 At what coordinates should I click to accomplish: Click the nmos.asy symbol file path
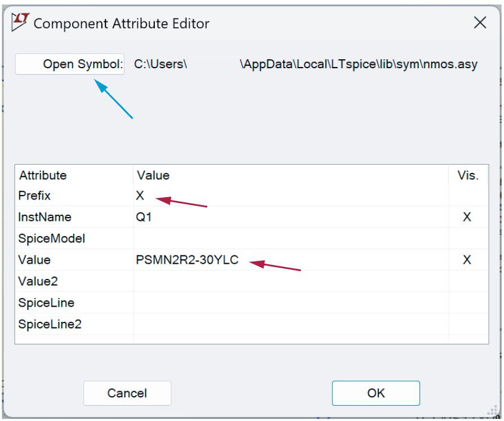305,64
